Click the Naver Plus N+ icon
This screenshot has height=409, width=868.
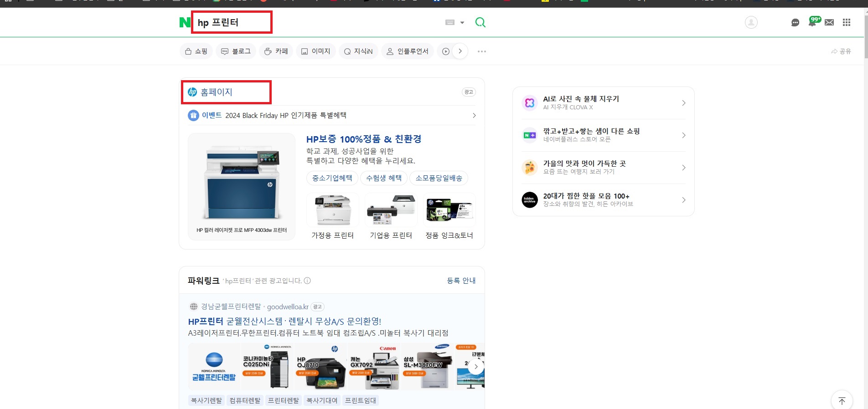point(530,135)
